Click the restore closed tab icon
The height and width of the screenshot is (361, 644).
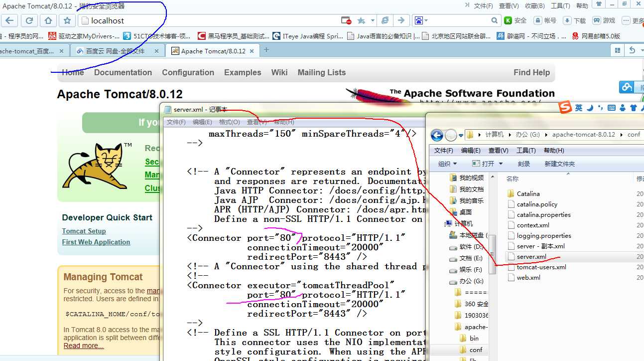pyautogui.click(x=633, y=50)
